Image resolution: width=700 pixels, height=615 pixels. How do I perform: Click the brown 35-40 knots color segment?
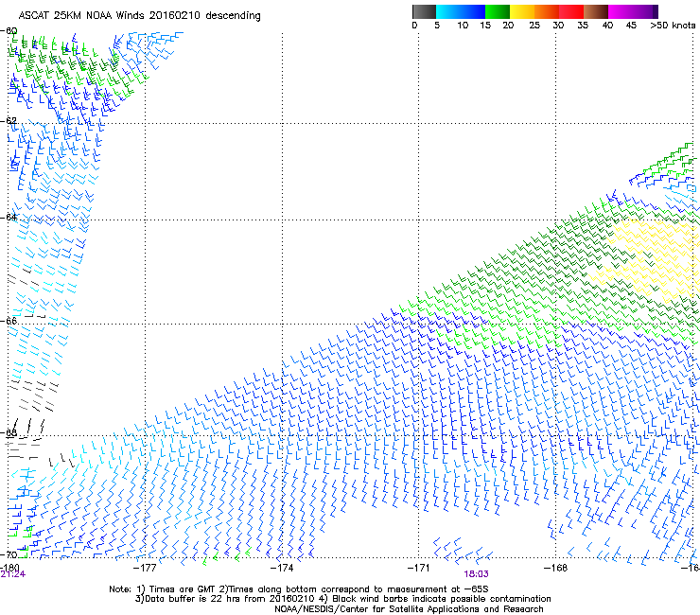click(x=596, y=11)
